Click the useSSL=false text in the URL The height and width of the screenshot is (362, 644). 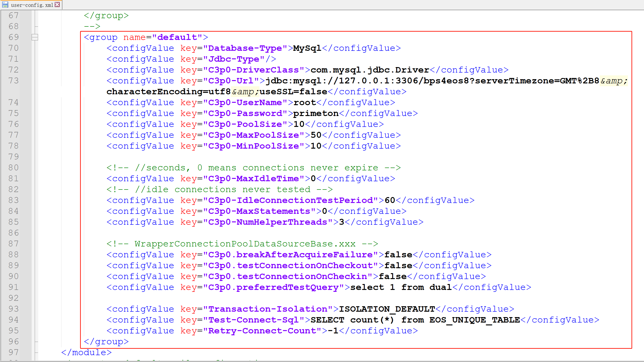tap(293, 92)
